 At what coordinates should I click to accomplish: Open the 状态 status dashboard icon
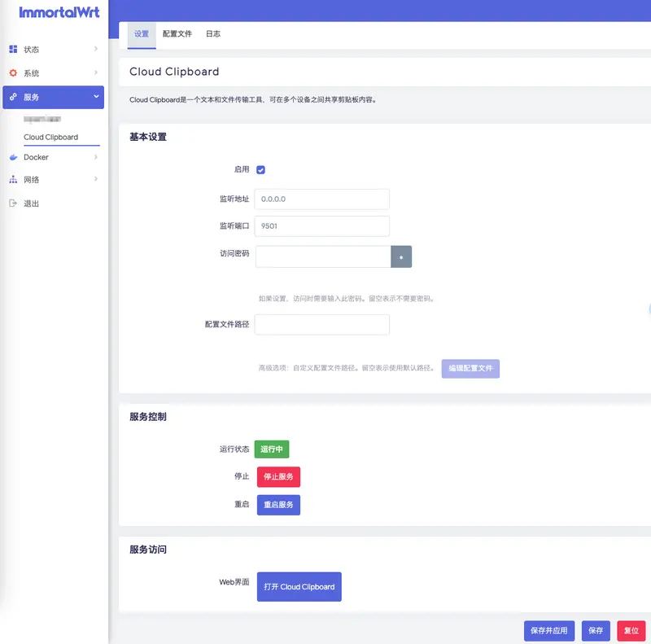pyautogui.click(x=13, y=49)
